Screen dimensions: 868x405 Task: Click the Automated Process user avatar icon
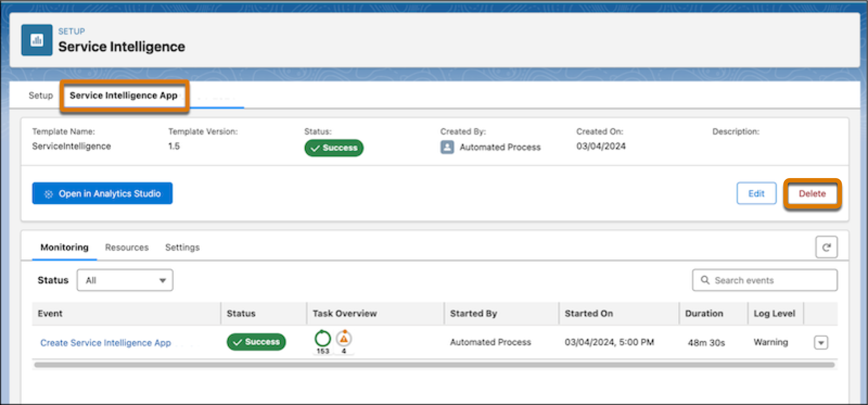coord(447,147)
